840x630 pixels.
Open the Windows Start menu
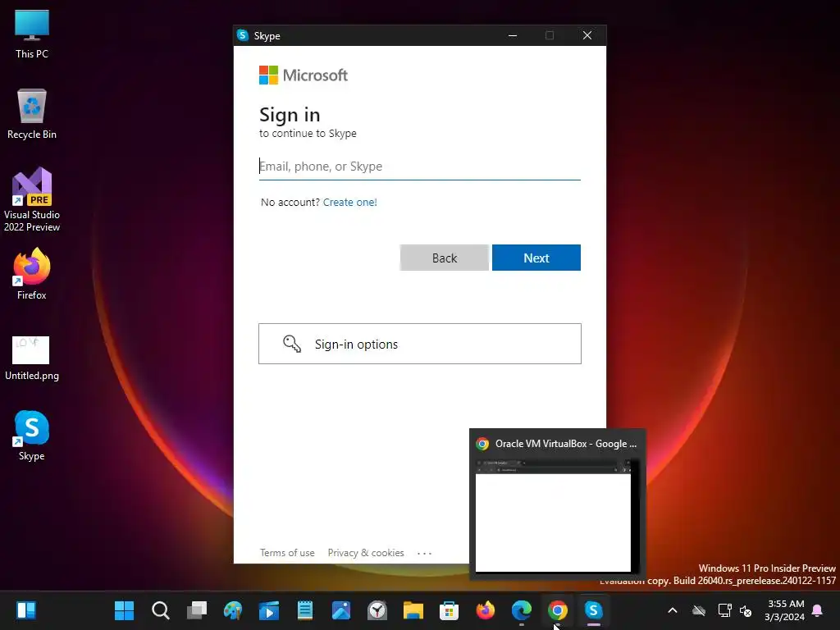tap(125, 610)
